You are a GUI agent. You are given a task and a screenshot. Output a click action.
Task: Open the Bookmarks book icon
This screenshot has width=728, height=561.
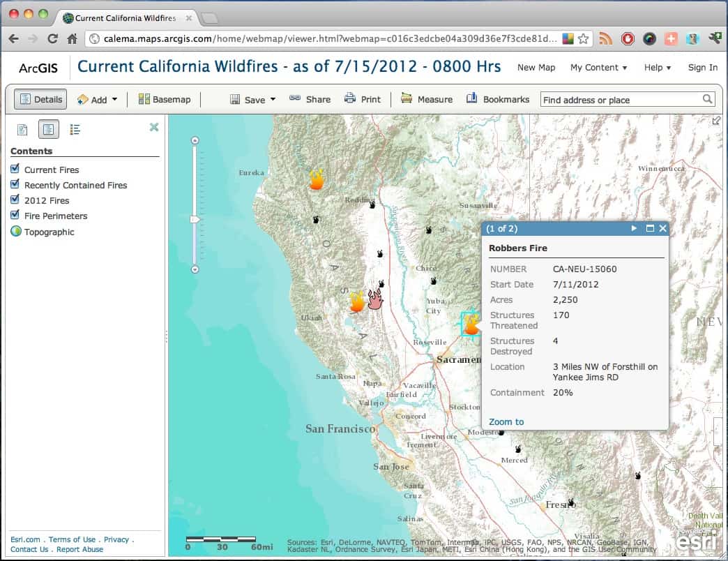[x=472, y=99]
